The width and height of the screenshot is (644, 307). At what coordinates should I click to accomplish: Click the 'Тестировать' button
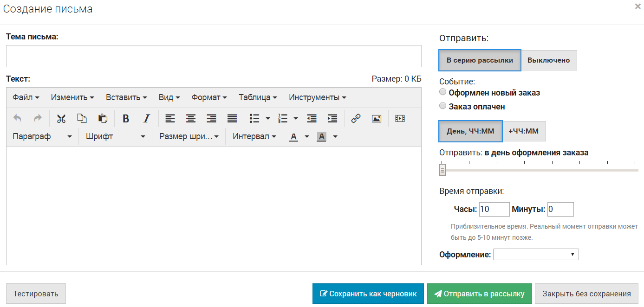pos(35,293)
